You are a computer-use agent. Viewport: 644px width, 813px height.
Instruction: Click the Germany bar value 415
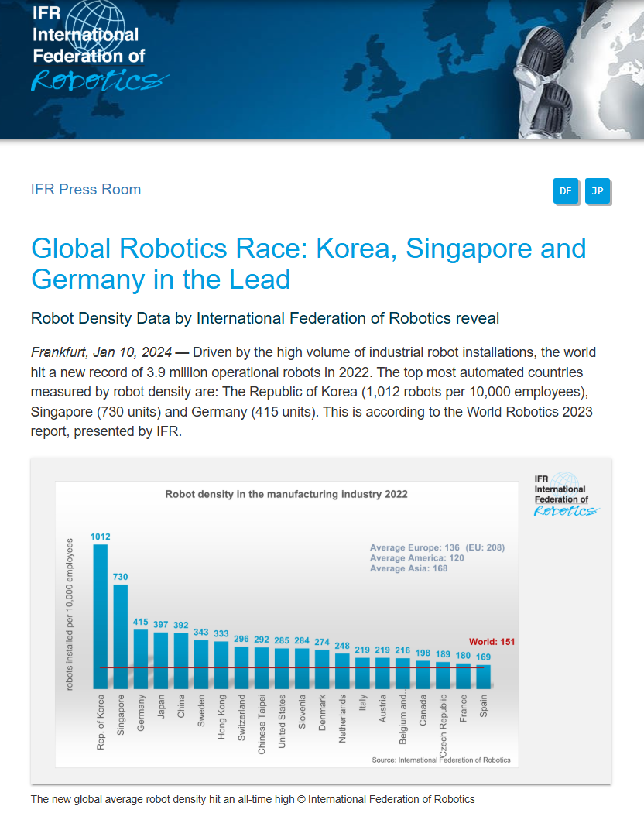(x=141, y=622)
